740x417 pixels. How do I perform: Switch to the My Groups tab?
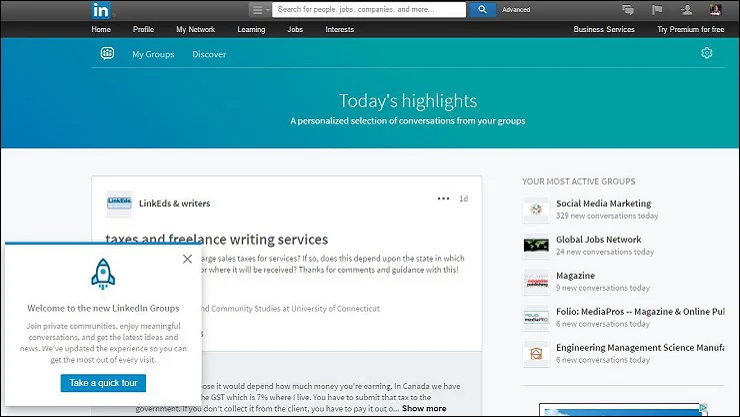tap(153, 54)
